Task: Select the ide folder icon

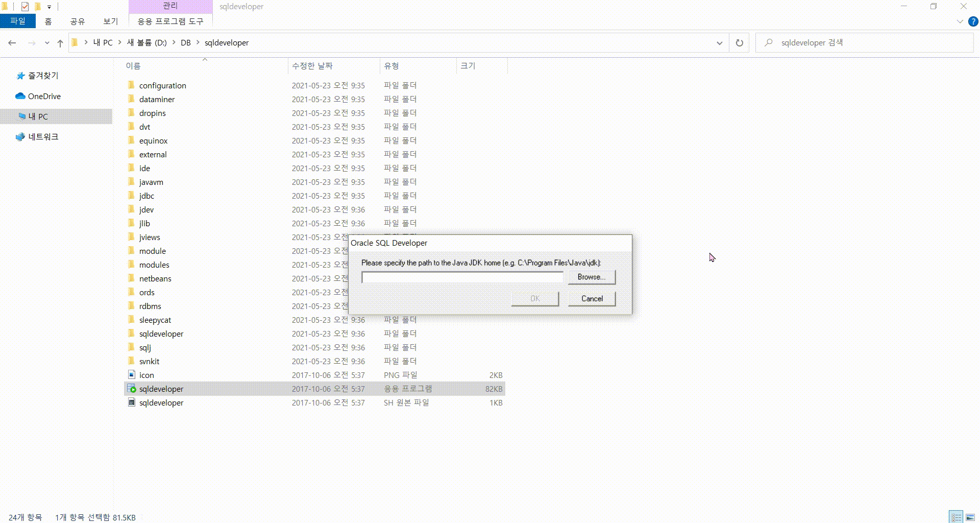Action: pos(132,168)
